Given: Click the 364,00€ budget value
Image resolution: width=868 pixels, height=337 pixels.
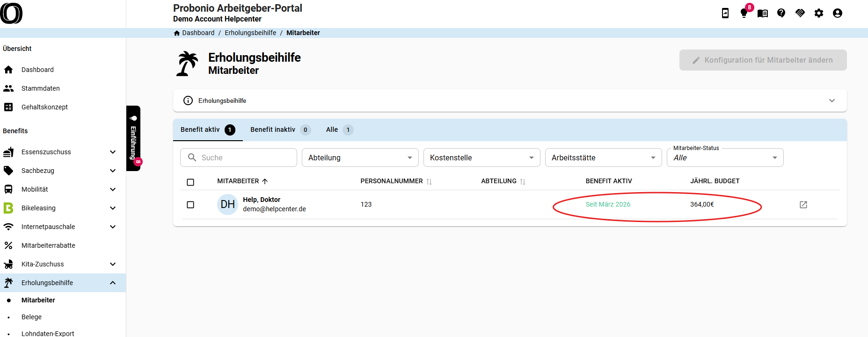Looking at the screenshot, I should coord(702,204).
